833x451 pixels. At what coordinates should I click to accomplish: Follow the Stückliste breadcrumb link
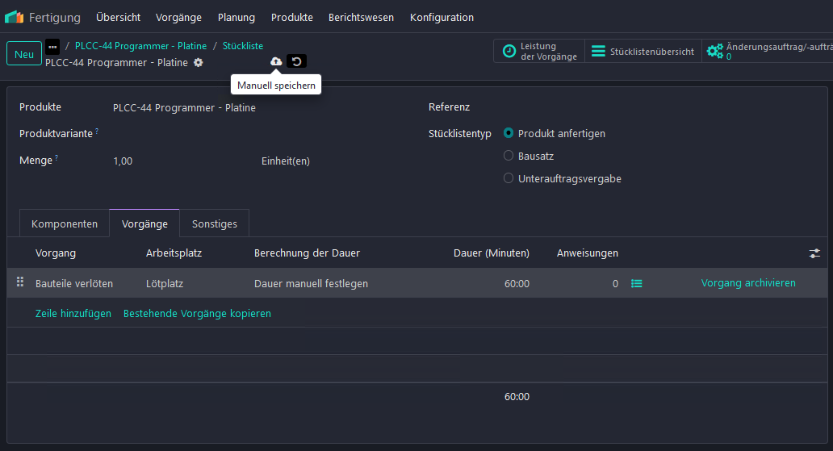point(243,46)
